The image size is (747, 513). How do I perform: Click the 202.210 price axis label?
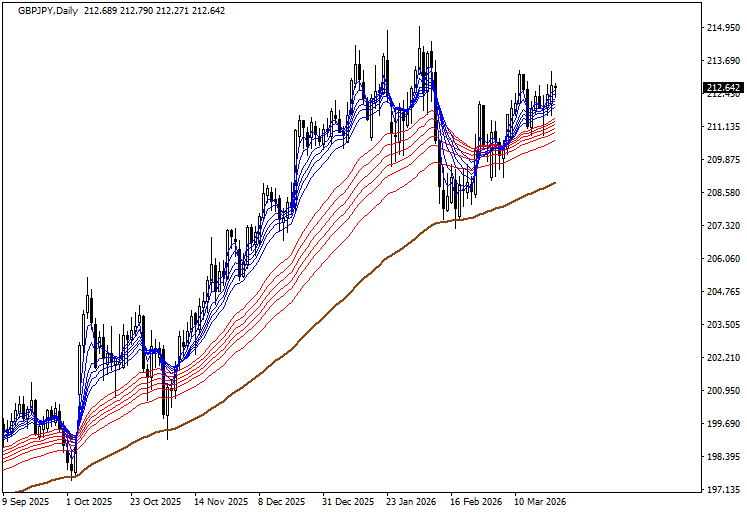click(x=721, y=358)
